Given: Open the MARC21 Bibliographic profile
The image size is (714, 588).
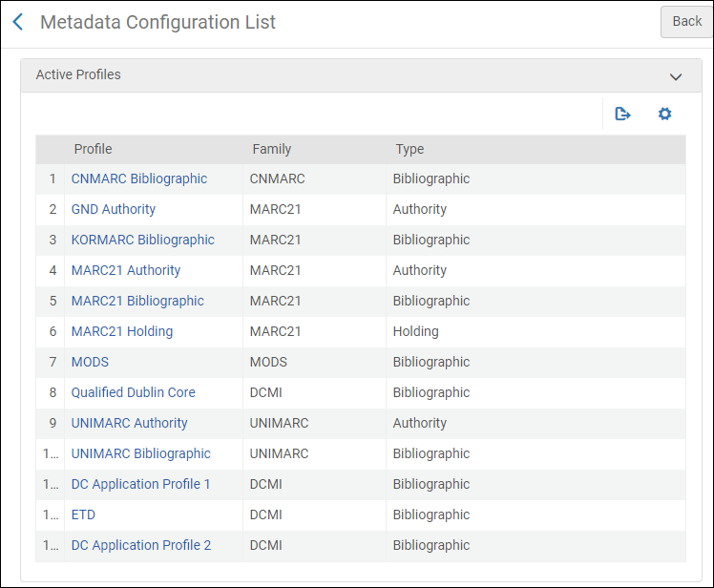Looking at the screenshot, I should (137, 301).
